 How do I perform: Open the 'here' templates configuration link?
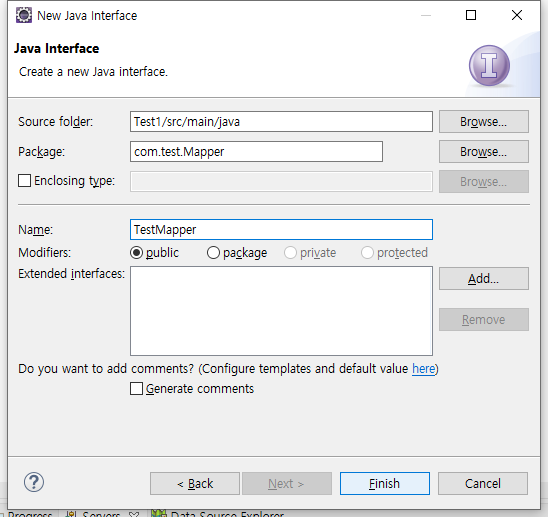point(424,369)
